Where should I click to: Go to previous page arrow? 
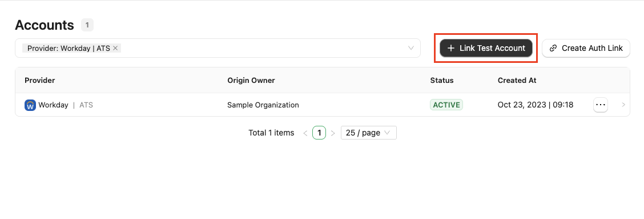coord(305,133)
